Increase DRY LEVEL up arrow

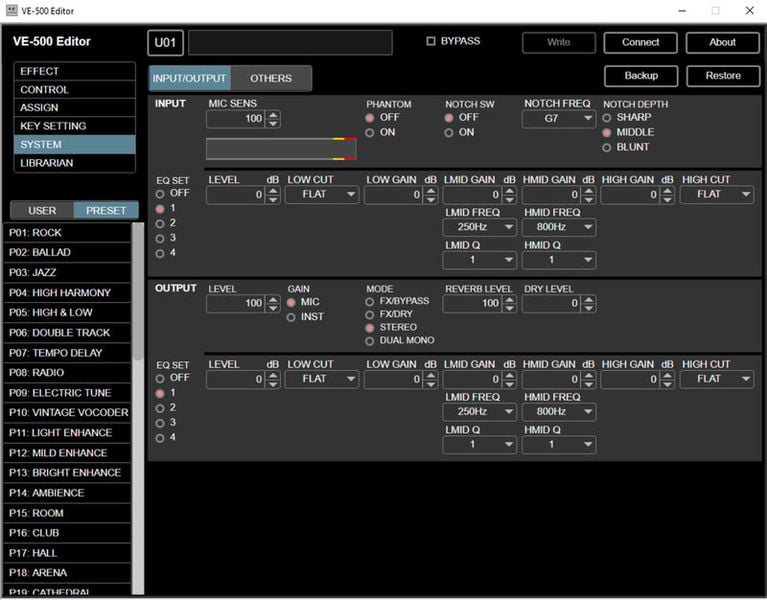[x=589, y=300]
